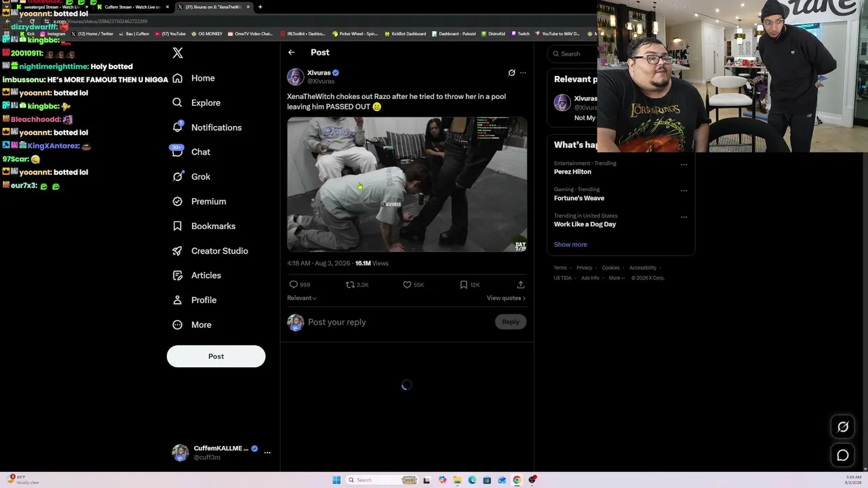Open options for Work Like a Dog Day trend

(x=684, y=217)
